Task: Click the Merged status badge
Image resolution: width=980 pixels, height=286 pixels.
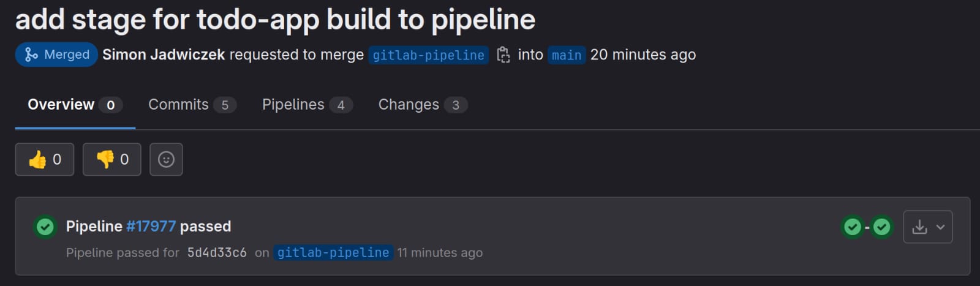Action: click(x=56, y=55)
